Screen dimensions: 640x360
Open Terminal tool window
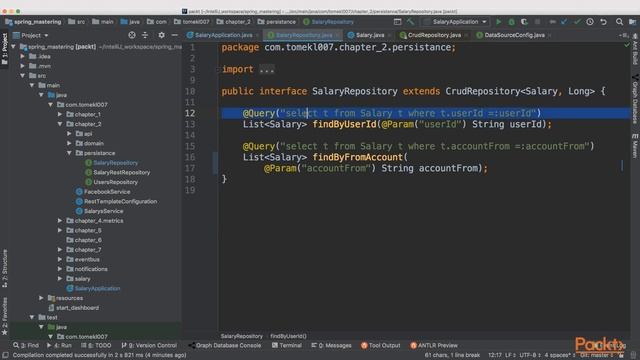click(287, 345)
